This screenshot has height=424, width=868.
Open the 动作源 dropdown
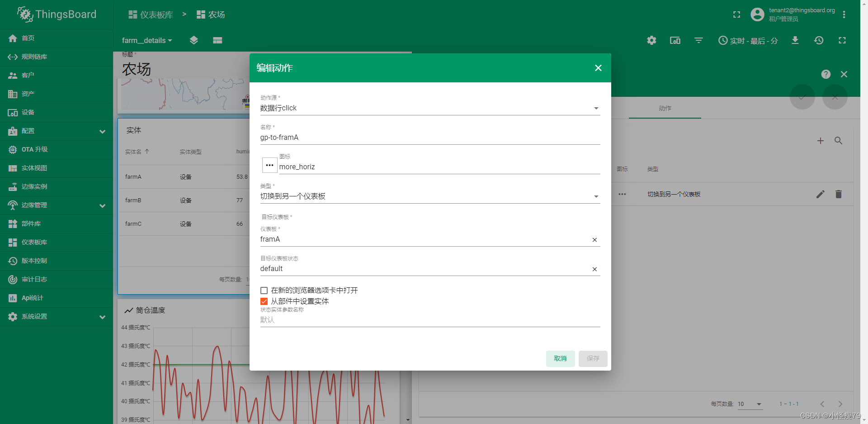[x=430, y=108]
